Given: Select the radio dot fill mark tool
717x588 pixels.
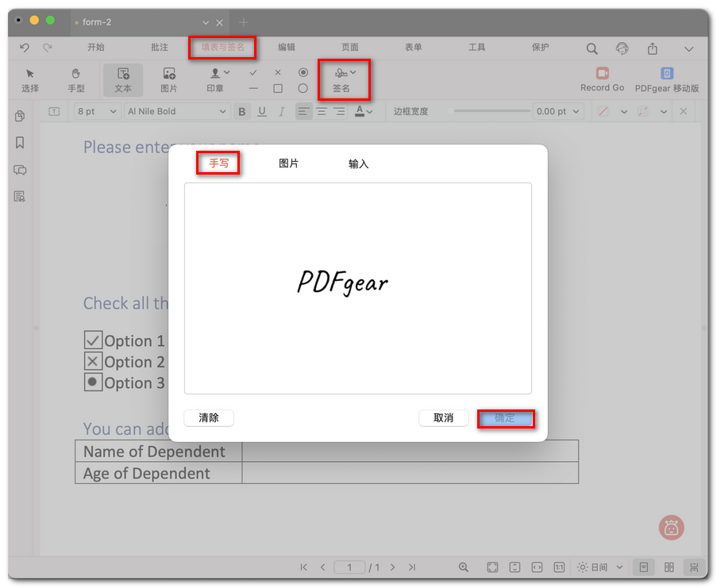Looking at the screenshot, I should pos(303,72).
